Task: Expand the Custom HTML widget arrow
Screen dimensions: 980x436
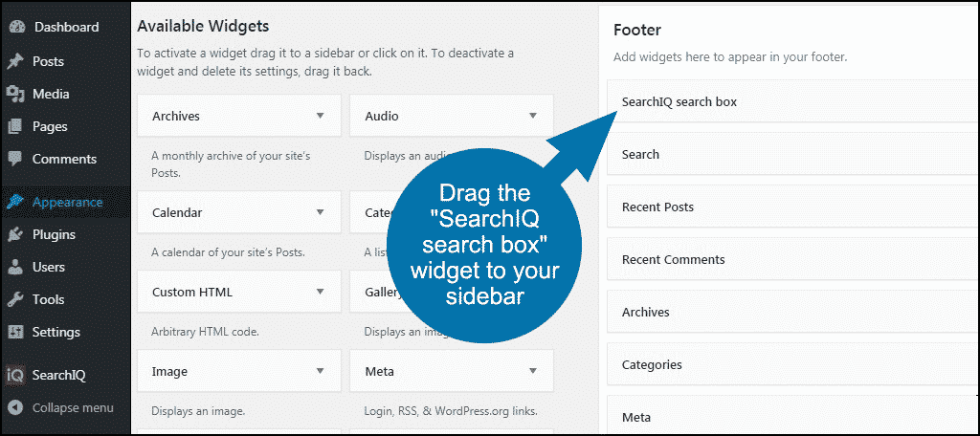Action: click(321, 292)
